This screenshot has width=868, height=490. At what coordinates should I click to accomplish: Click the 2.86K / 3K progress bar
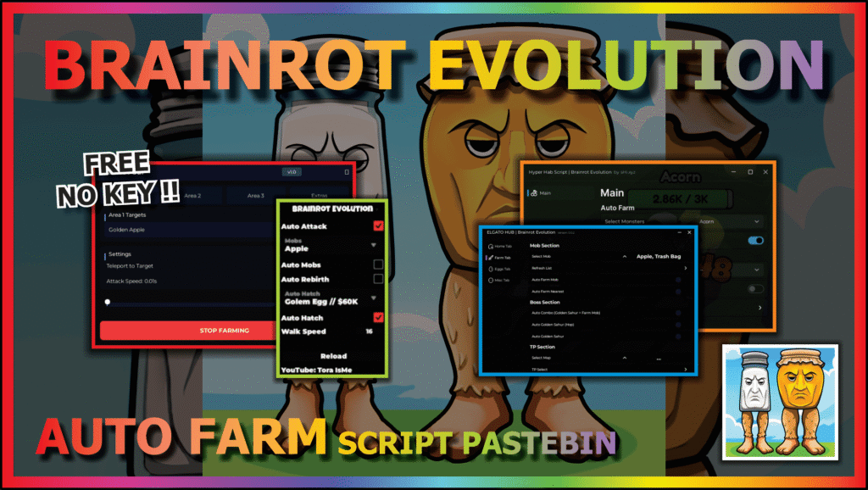click(x=680, y=198)
